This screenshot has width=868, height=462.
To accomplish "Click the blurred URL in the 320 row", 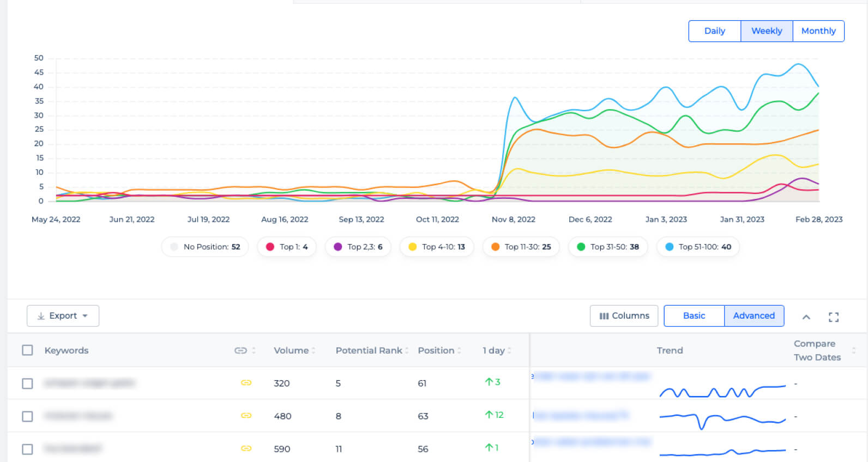I will [592, 376].
